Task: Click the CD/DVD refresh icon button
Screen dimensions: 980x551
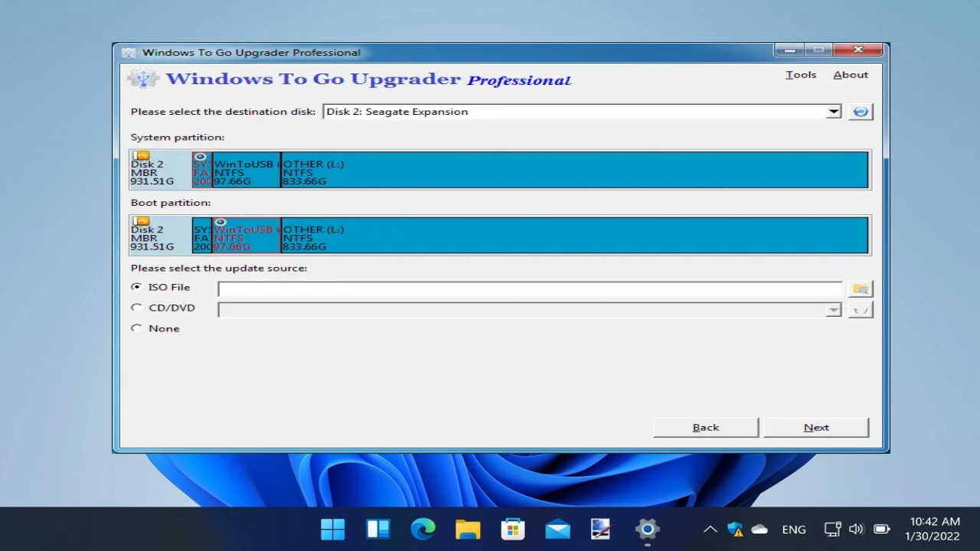Action: 861,310
